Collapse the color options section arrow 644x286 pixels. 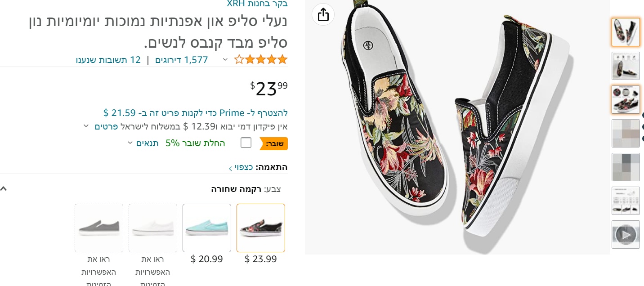(x=4, y=189)
